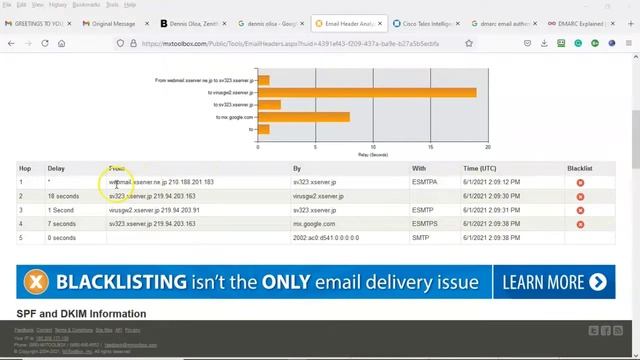Open the downloads arrow icon

pos(544,43)
